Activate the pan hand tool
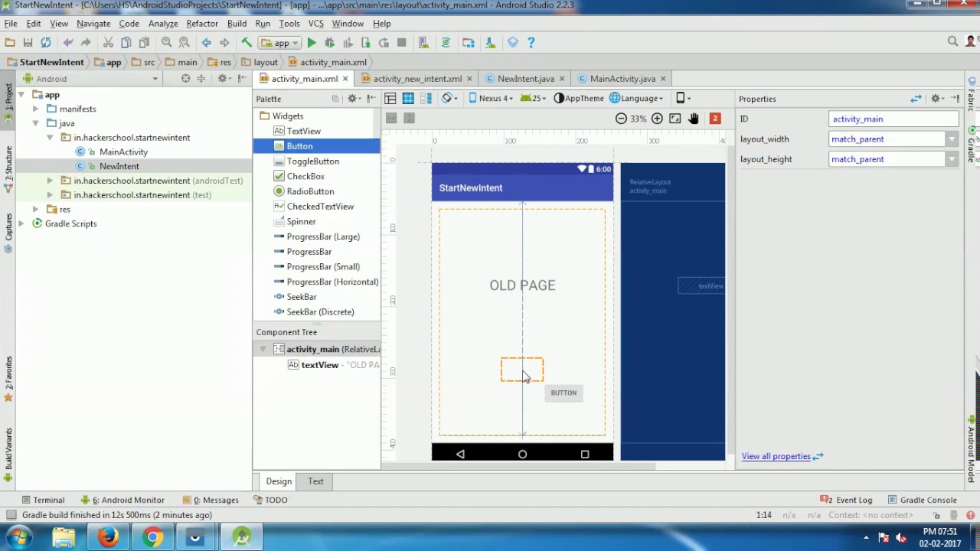Viewport: 980px width, 551px height. [694, 119]
